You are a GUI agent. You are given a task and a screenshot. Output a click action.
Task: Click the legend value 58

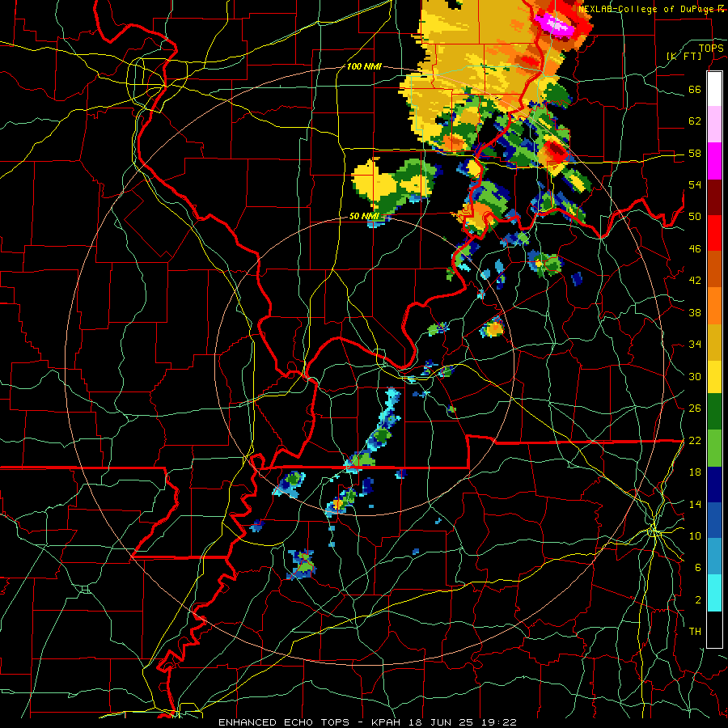coord(695,153)
